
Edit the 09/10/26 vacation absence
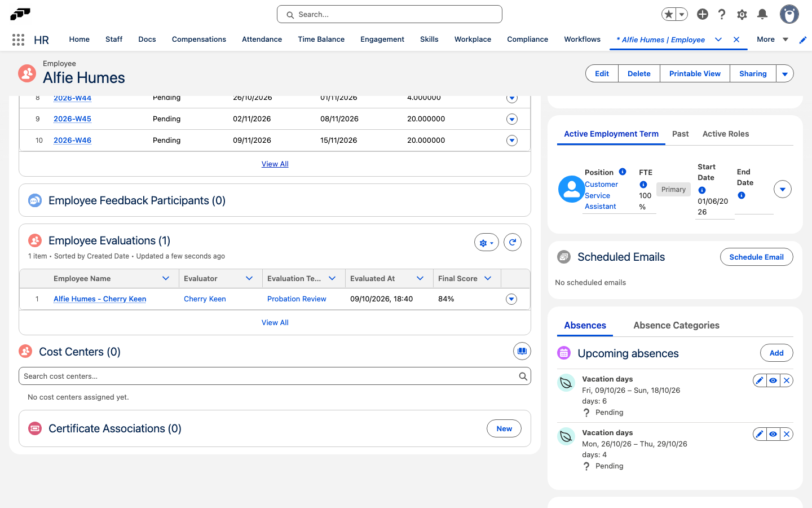[x=760, y=380]
